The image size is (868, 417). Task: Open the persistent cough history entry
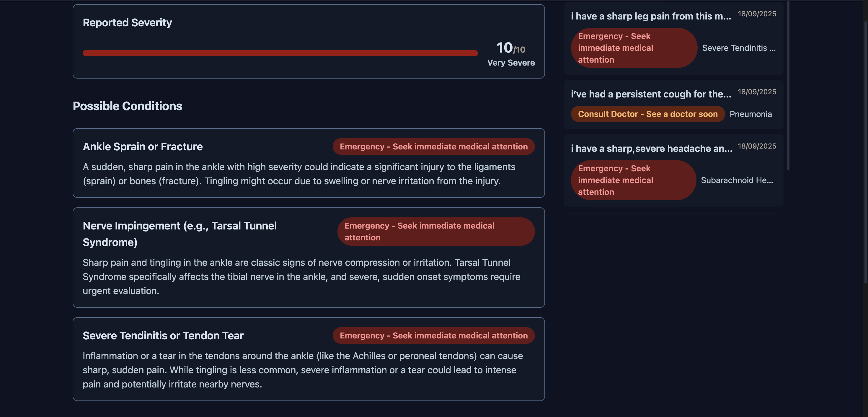click(651, 94)
